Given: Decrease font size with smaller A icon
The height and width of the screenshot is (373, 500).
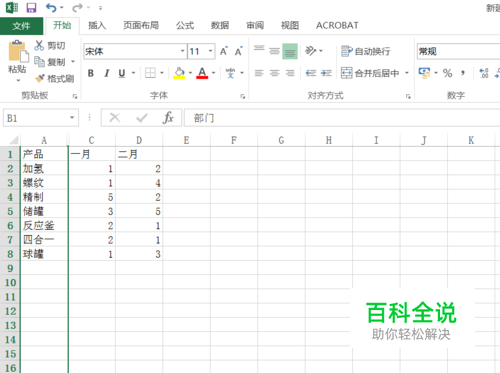Looking at the screenshot, I should click(x=239, y=51).
